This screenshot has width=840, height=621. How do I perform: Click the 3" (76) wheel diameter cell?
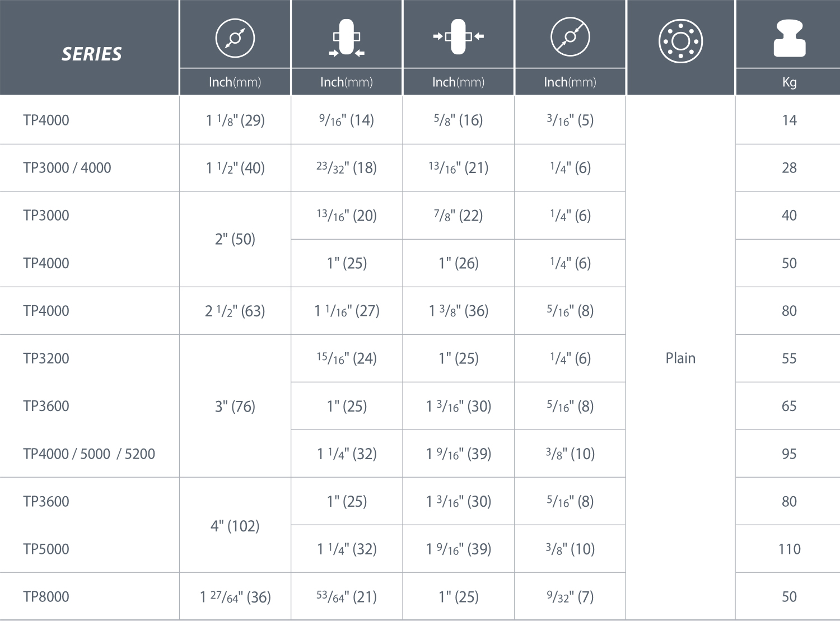tap(235, 406)
